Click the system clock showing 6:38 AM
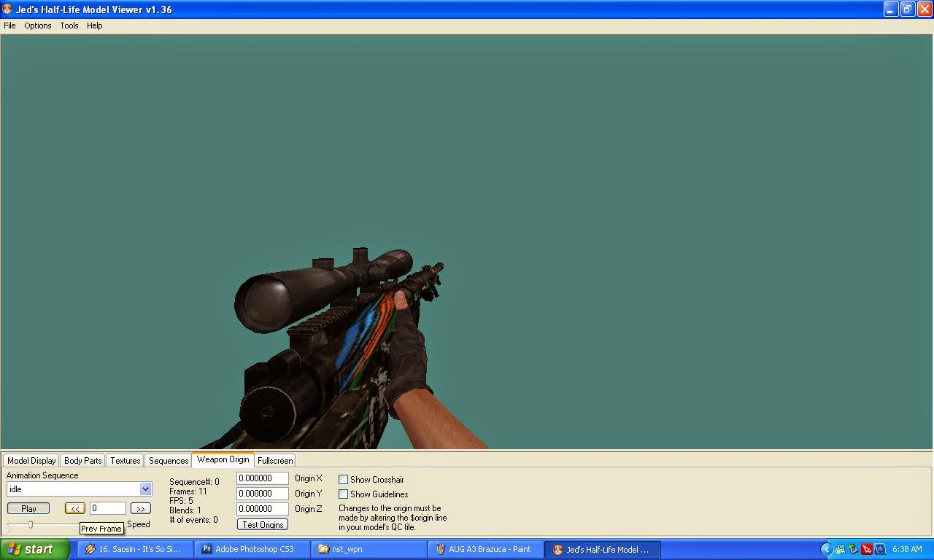The width and height of the screenshot is (934, 560). click(907, 550)
